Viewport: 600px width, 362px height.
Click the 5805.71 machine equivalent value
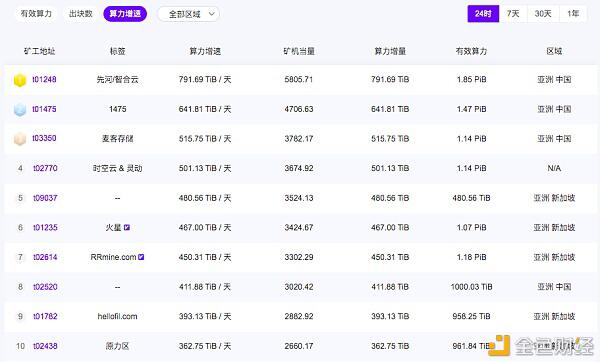tap(299, 80)
